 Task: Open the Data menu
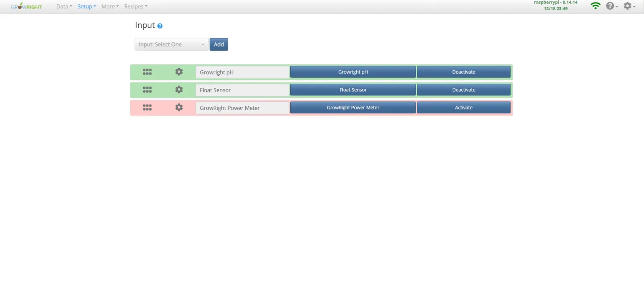pos(64,6)
